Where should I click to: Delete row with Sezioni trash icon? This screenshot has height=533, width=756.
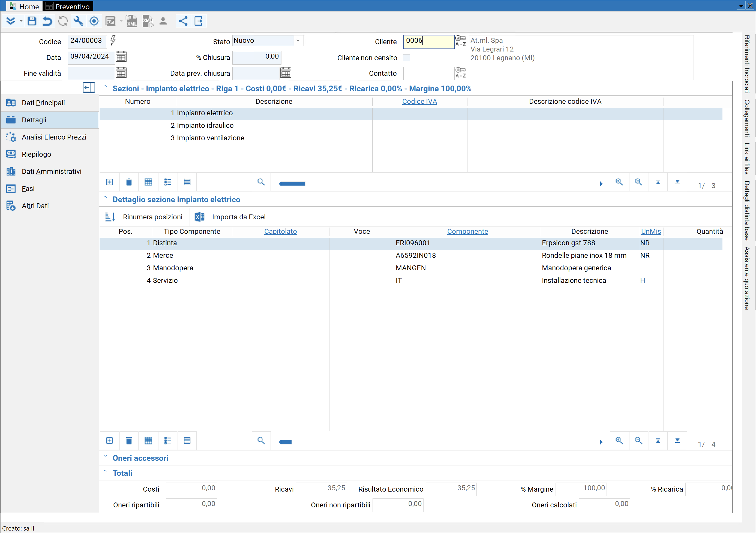[x=129, y=182]
